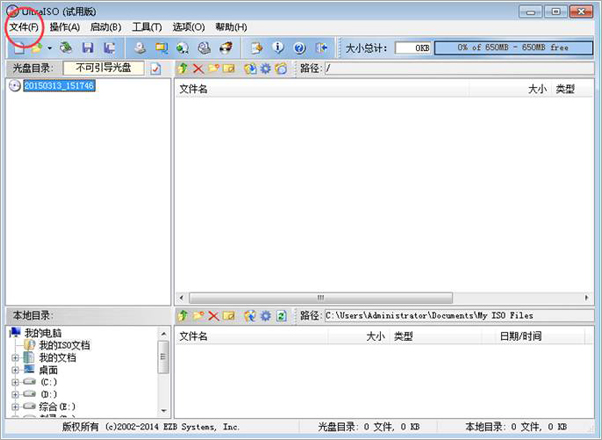Click the Rename folder icon in image toolbar
The image size is (602, 440).
click(x=228, y=69)
